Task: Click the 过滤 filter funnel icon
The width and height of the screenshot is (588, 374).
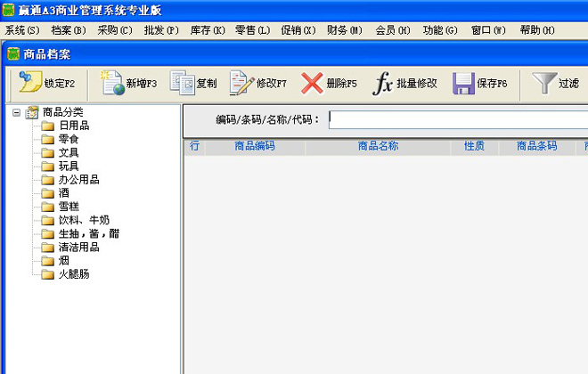Action: (543, 84)
